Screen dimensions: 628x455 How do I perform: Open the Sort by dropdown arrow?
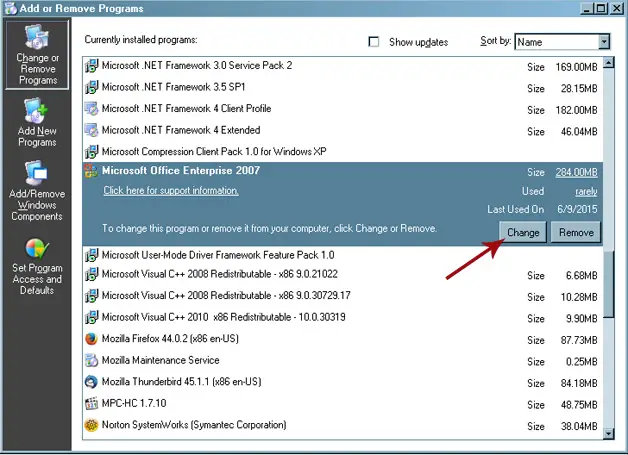[x=604, y=42]
